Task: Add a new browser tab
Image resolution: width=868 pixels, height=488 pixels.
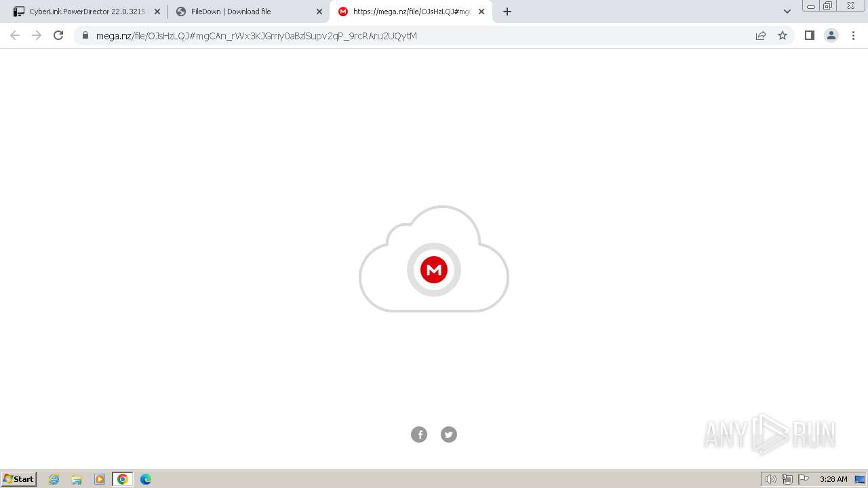Action: click(x=507, y=12)
